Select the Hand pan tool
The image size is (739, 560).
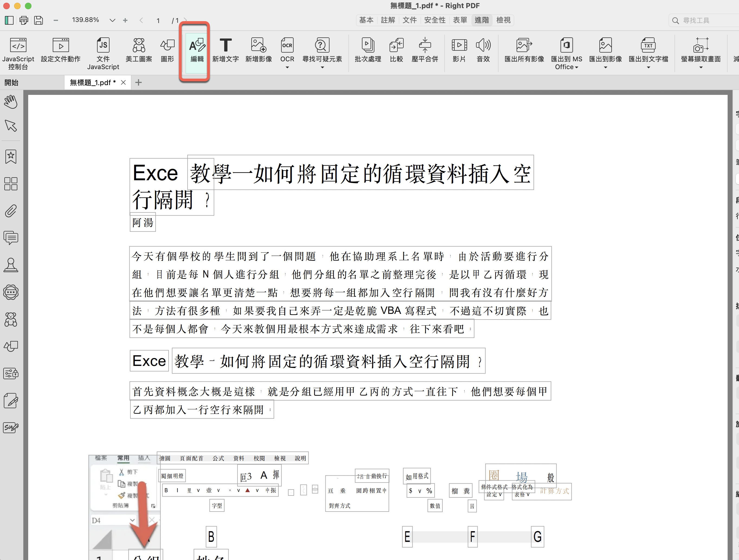[11, 102]
